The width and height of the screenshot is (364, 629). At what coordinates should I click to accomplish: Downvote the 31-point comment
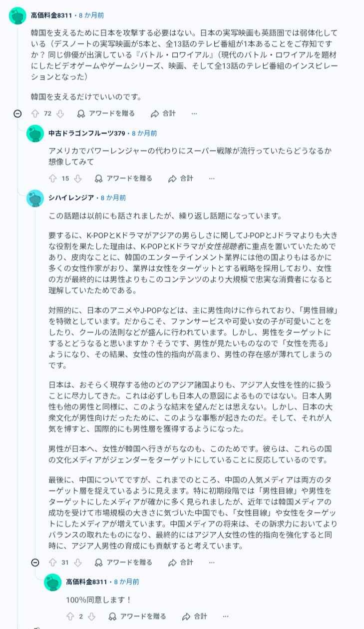[78, 562]
